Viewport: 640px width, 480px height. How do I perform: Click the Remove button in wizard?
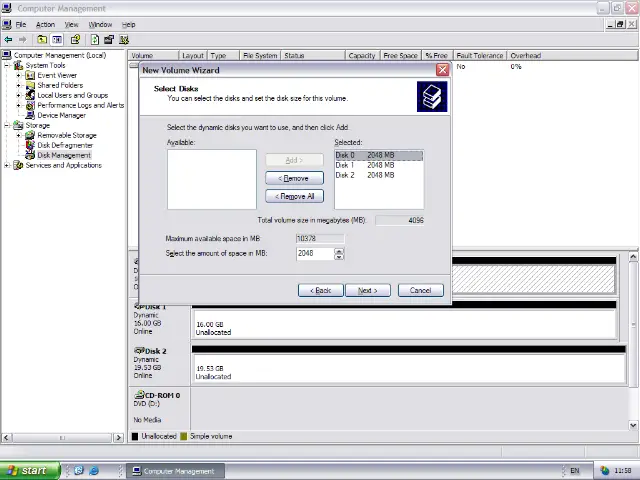point(294,178)
